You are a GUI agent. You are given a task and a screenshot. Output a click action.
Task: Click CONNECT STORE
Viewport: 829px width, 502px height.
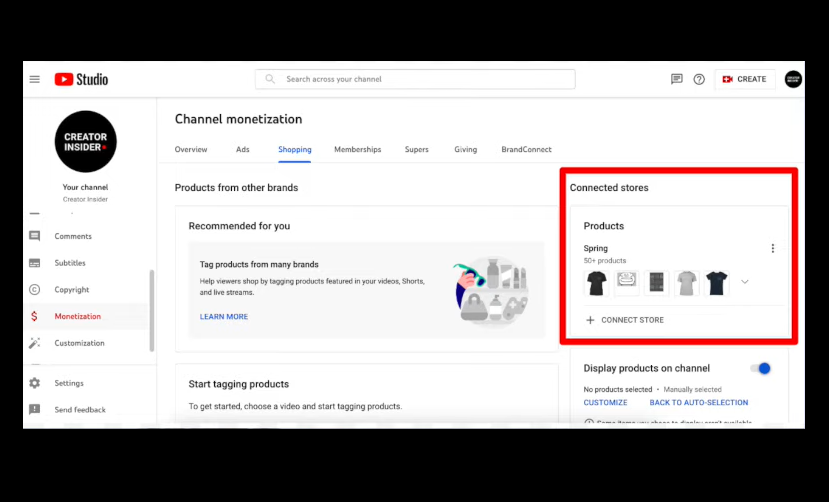point(632,320)
